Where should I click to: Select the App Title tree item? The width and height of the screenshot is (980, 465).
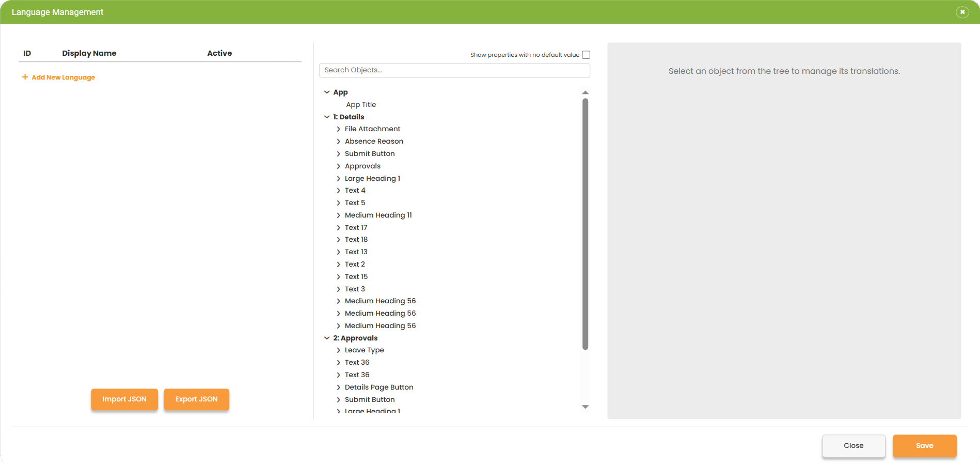coord(361,104)
